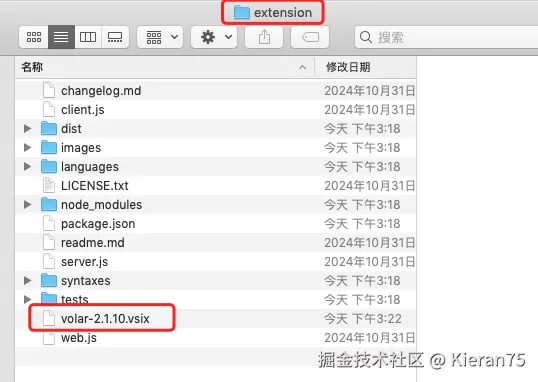This screenshot has height=382, width=538.
Task: Select the dist folder name
Action: click(71, 129)
